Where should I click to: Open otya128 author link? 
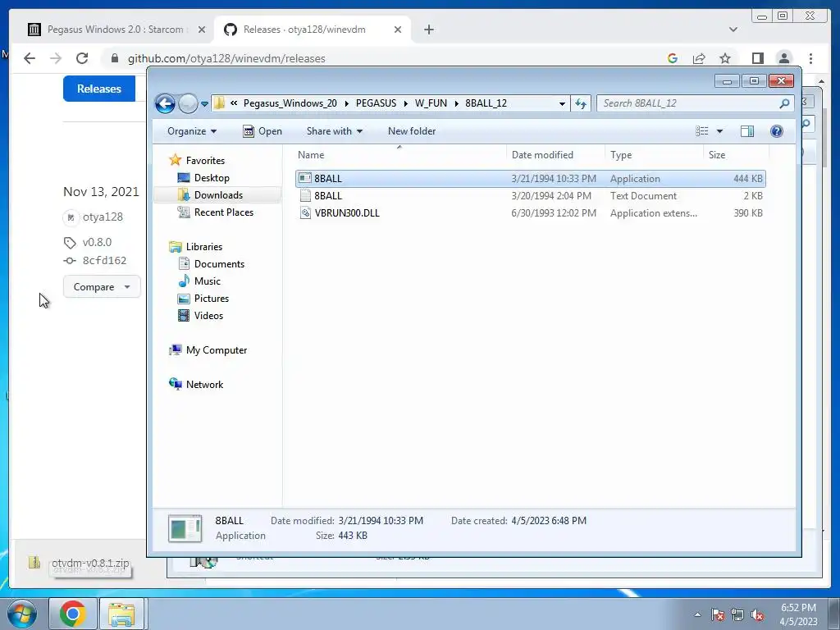click(103, 217)
